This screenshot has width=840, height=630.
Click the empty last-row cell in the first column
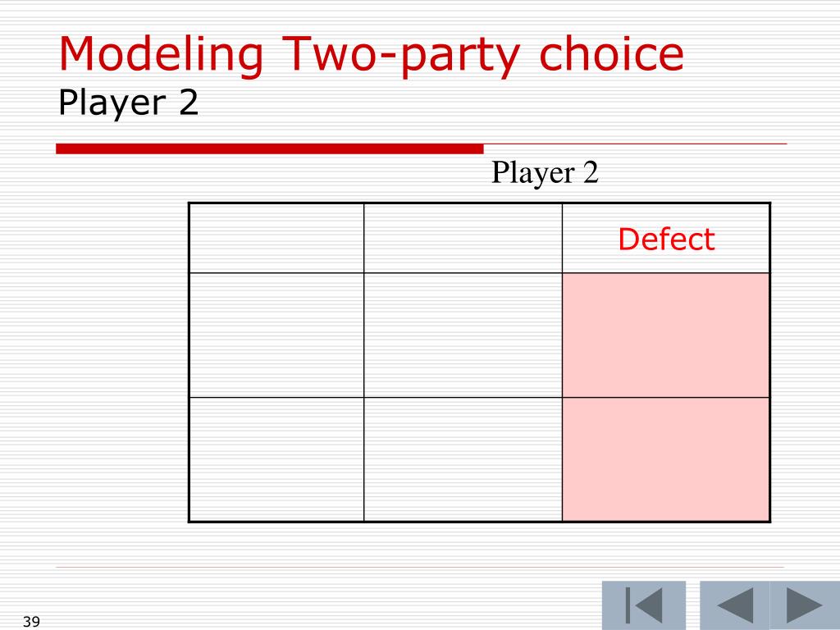[276, 459]
